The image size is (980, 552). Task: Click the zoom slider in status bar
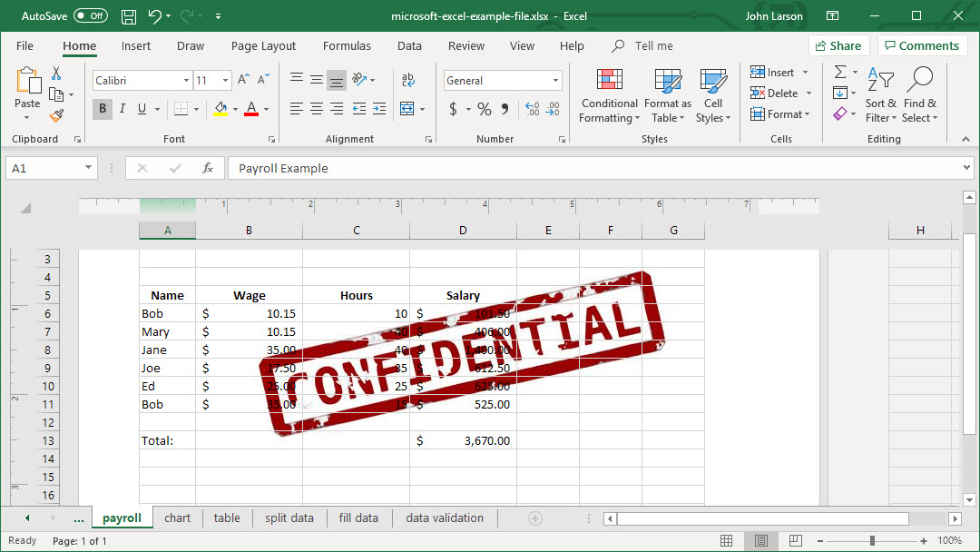(872, 541)
